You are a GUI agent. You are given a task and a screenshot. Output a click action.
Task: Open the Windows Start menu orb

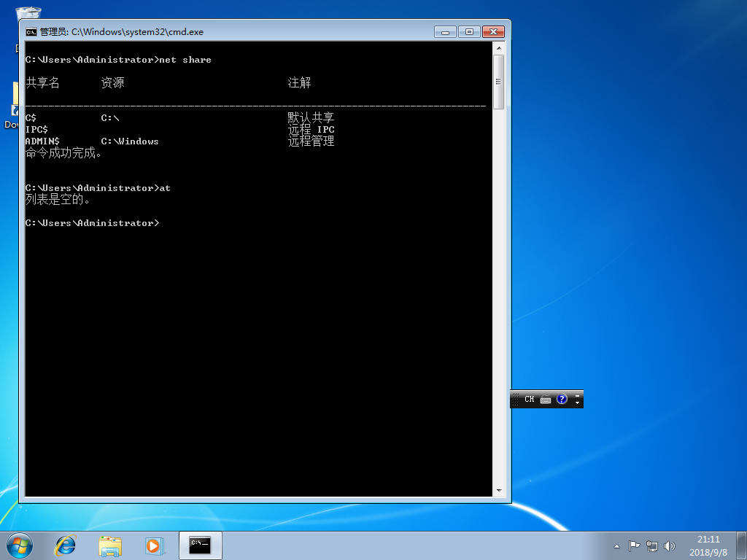20,545
